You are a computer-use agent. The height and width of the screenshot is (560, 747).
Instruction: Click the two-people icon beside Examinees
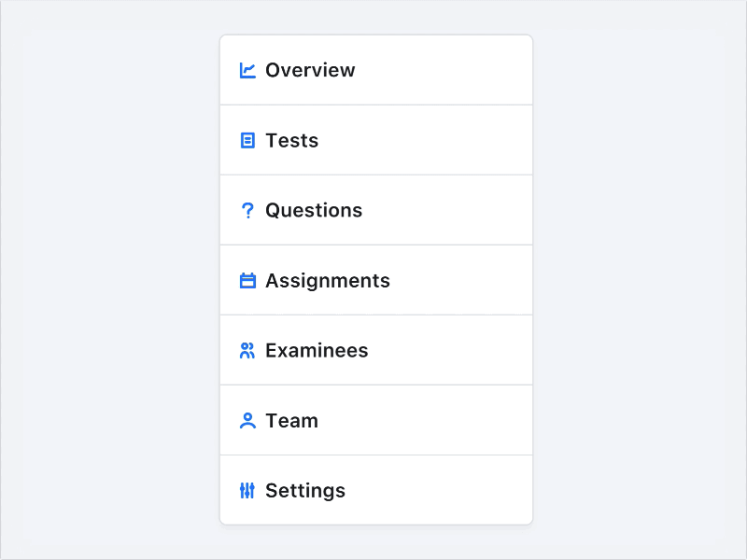tap(247, 351)
